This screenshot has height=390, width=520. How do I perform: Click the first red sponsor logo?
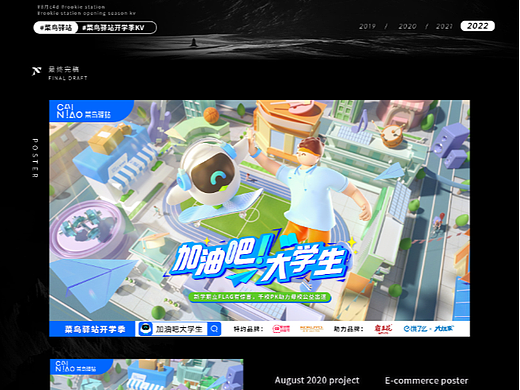coord(281,329)
